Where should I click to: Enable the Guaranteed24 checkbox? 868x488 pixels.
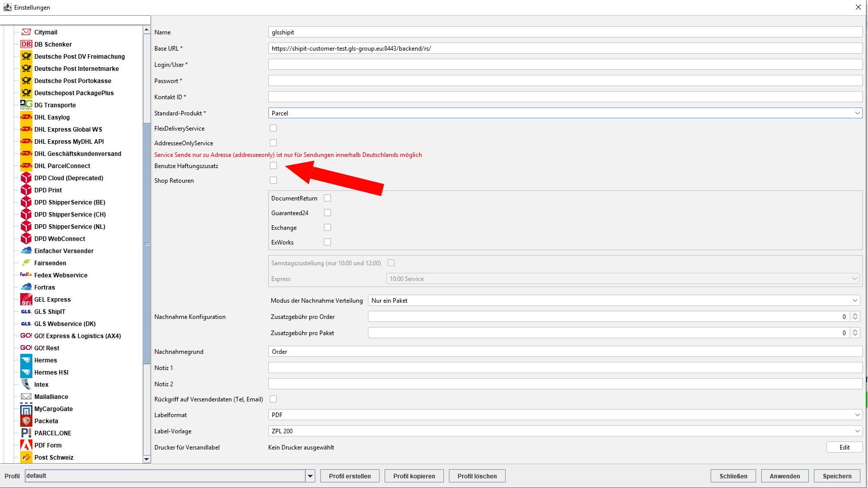pos(327,213)
